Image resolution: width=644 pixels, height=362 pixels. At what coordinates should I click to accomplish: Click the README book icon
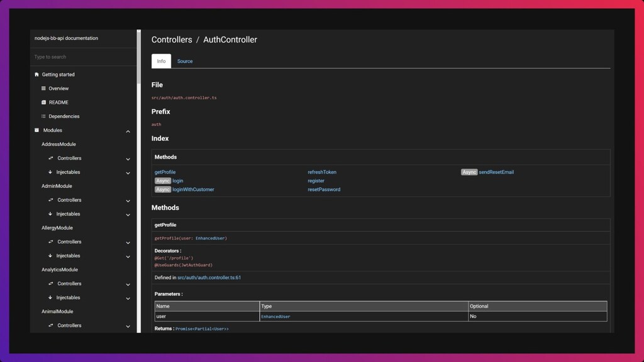43,102
